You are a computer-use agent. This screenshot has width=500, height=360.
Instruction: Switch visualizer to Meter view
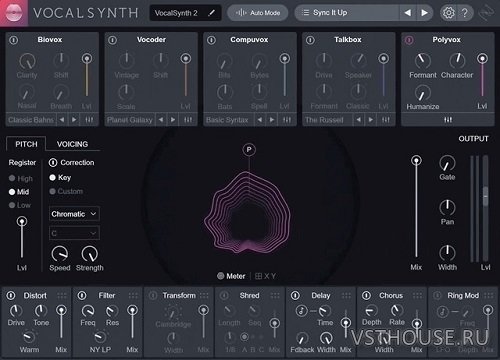(x=231, y=276)
